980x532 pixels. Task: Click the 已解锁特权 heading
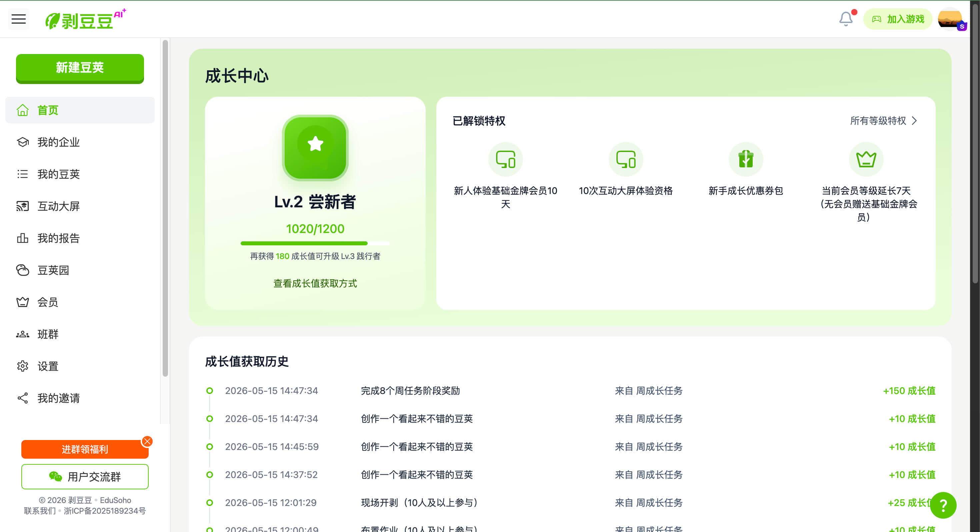click(x=479, y=121)
